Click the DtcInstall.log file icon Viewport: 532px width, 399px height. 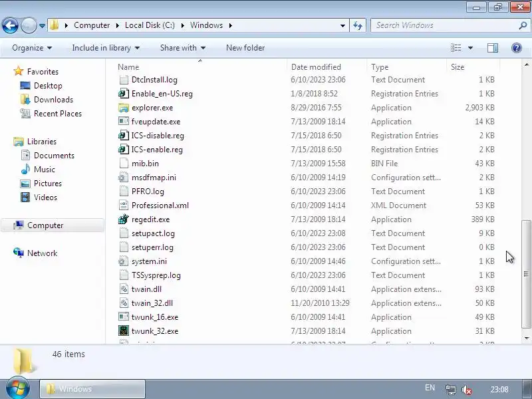[x=124, y=80]
